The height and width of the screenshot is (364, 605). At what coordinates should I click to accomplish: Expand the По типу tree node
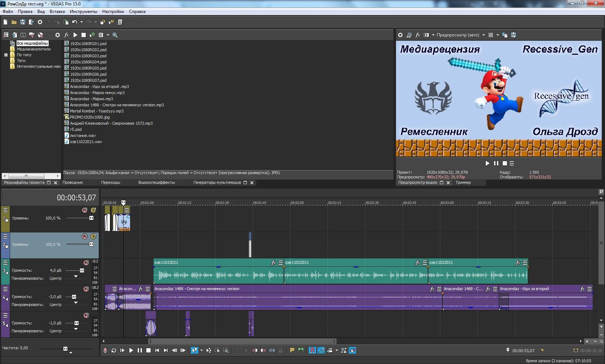[x=6, y=55]
